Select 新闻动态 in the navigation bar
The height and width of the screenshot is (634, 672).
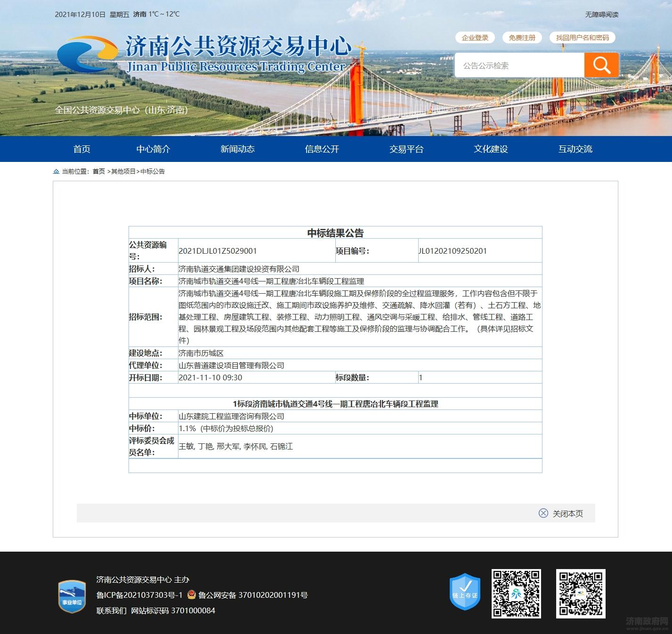(x=237, y=149)
